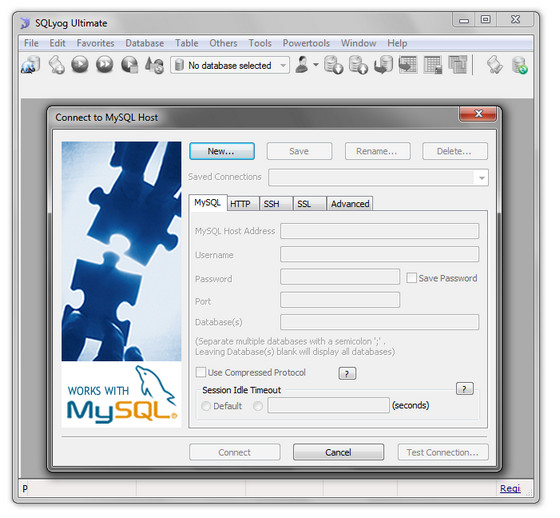The image size is (560, 518).
Task: Select the Default timeout radio button
Action: point(206,406)
